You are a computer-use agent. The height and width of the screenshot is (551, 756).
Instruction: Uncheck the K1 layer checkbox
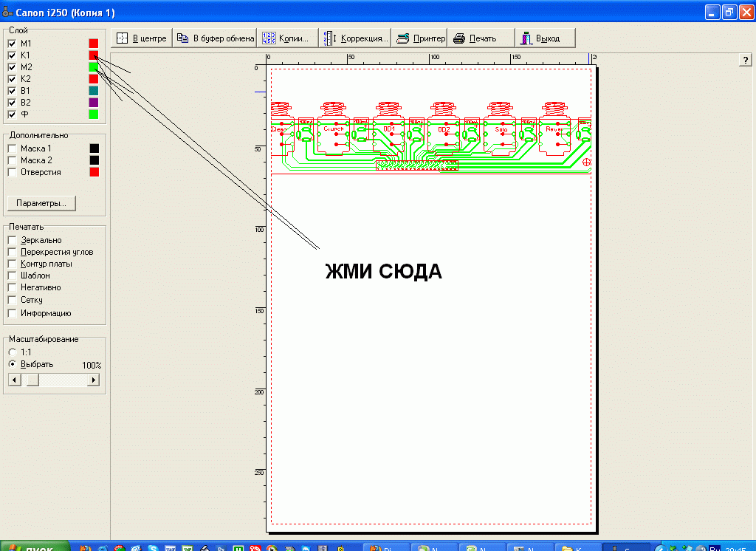(x=12, y=55)
